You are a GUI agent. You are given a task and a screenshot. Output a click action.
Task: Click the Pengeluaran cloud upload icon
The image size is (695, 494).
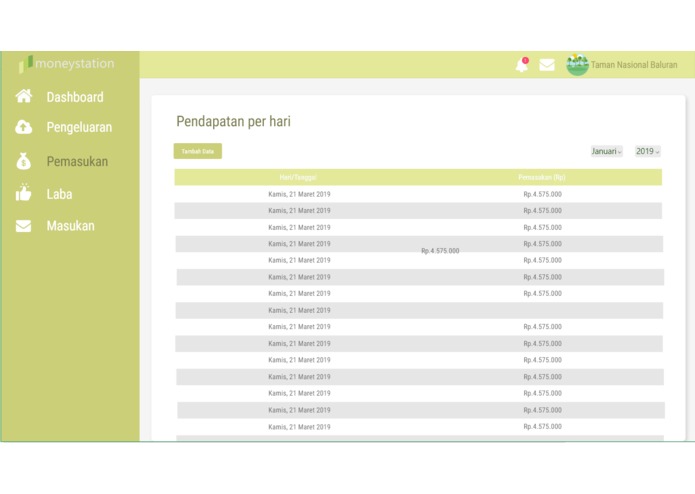23,127
